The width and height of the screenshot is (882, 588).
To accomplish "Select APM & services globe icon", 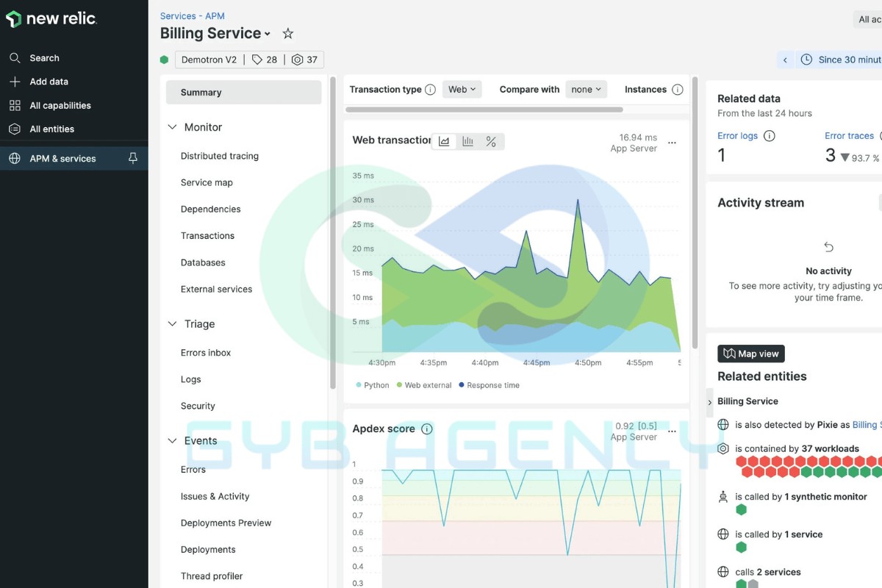I will [15, 158].
